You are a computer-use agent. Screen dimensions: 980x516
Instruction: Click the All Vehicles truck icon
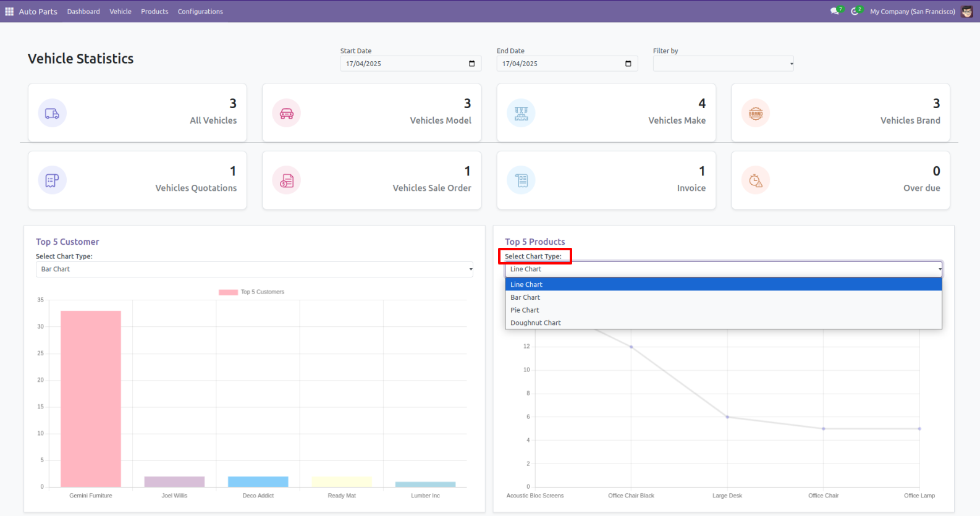(x=52, y=113)
